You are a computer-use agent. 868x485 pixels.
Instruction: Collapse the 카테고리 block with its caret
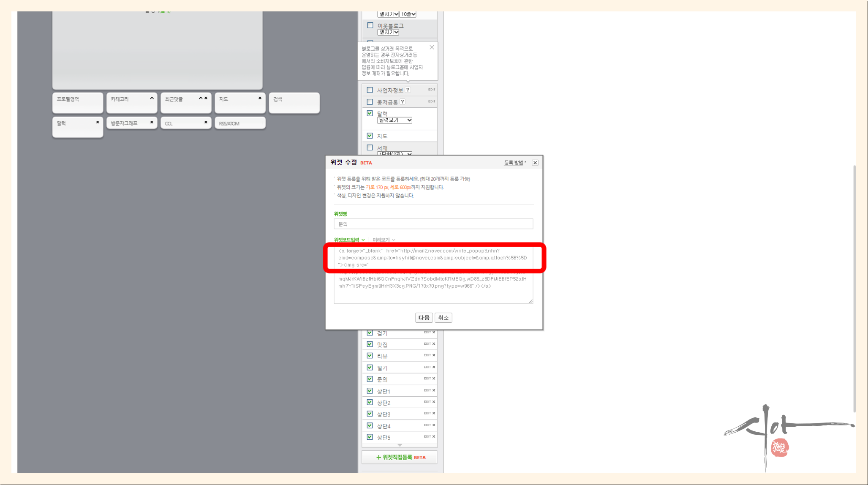coord(152,98)
